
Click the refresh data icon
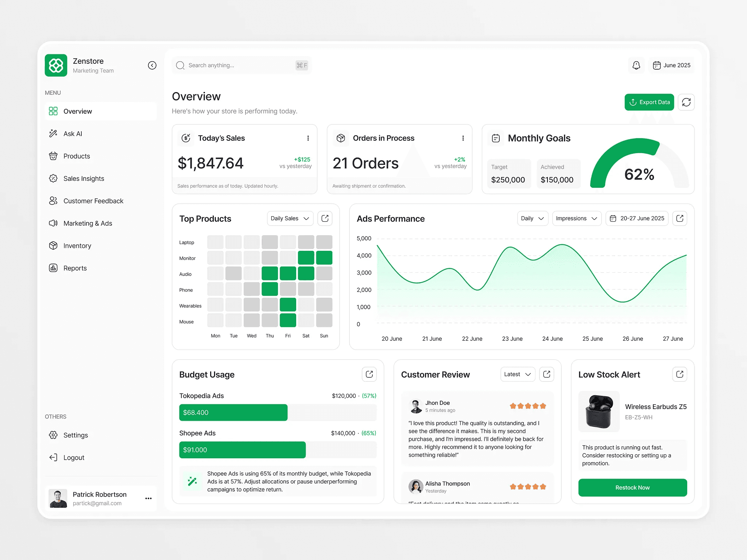coord(686,102)
